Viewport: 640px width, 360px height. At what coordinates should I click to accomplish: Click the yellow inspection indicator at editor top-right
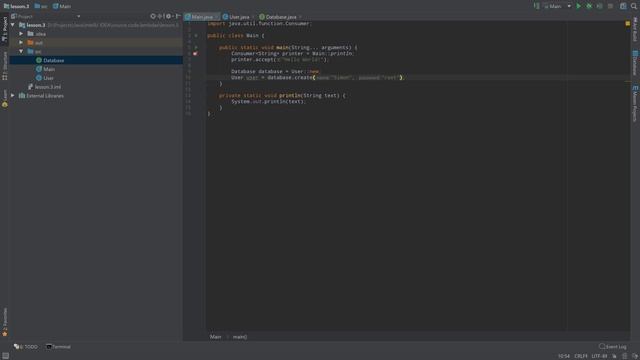pos(628,24)
